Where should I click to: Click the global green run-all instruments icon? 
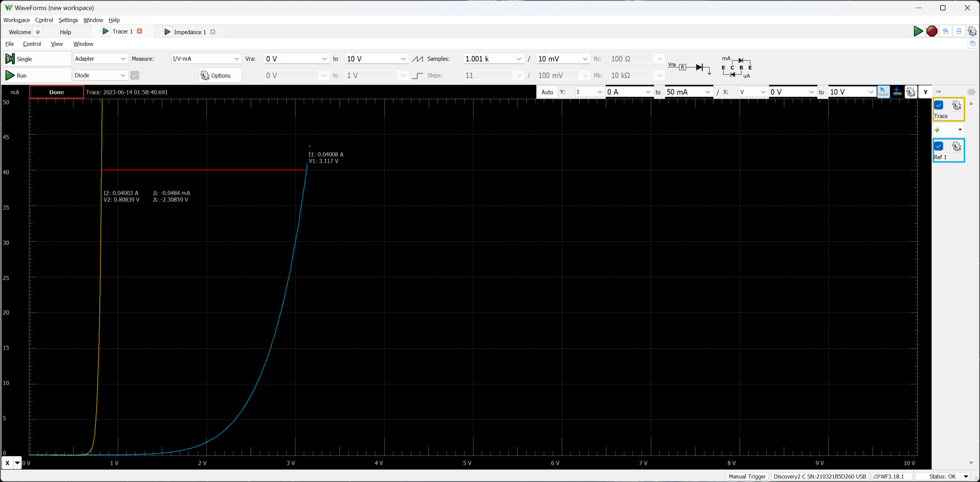point(918,32)
